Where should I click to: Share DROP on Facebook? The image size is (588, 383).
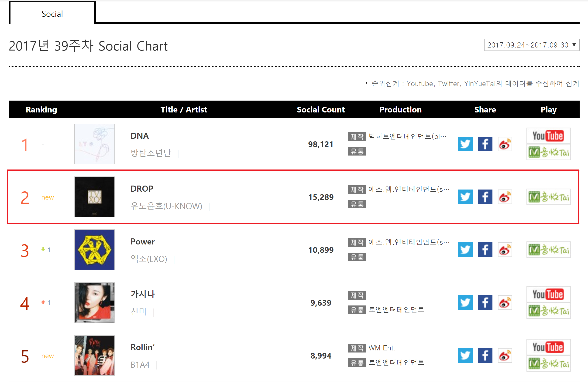(x=485, y=197)
